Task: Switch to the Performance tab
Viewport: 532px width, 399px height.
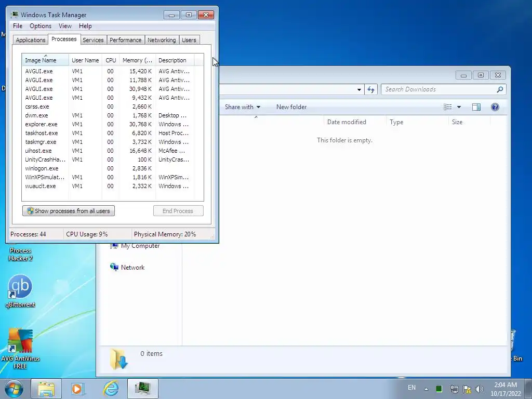Action: pyautogui.click(x=126, y=40)
